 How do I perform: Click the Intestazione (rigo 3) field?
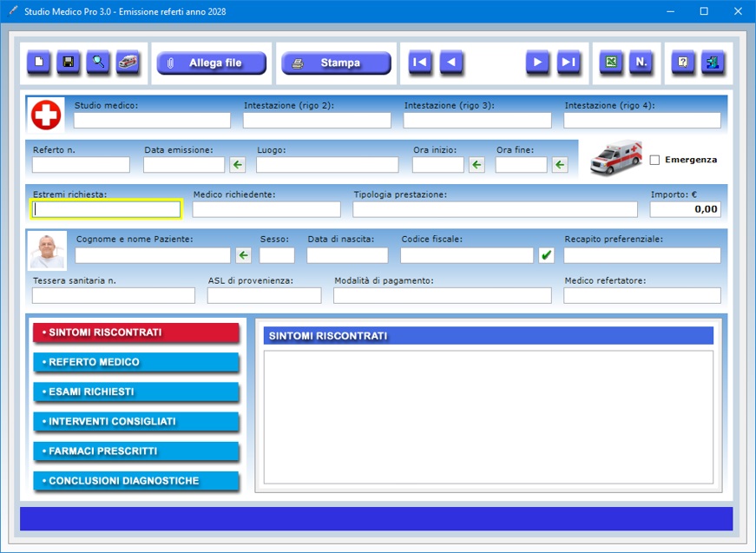tap(477, 120)
